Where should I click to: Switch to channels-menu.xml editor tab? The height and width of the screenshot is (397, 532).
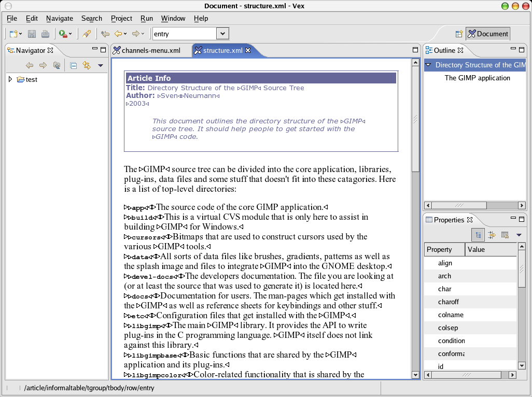pyautogui.click(x=151, y=50)
